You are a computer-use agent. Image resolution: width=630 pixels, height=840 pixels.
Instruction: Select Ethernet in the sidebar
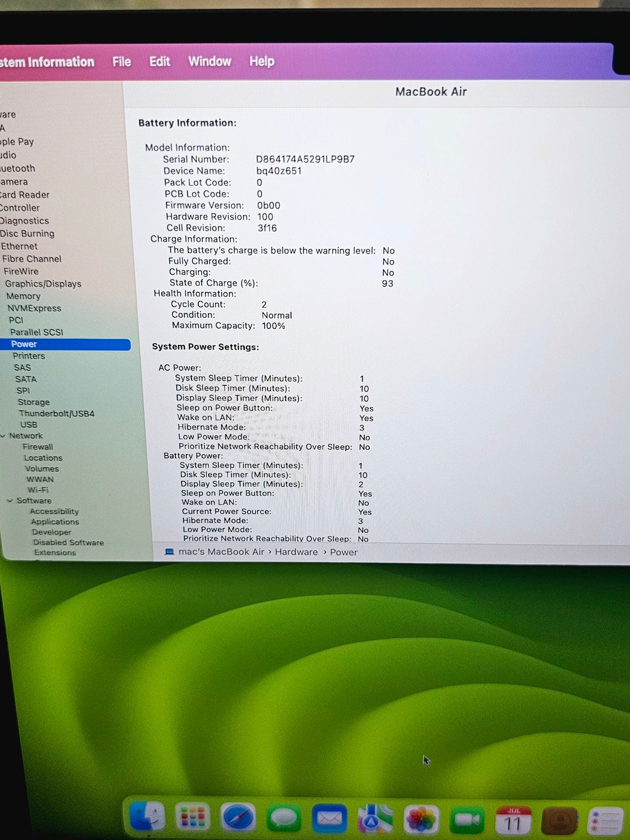coord(19,246)
